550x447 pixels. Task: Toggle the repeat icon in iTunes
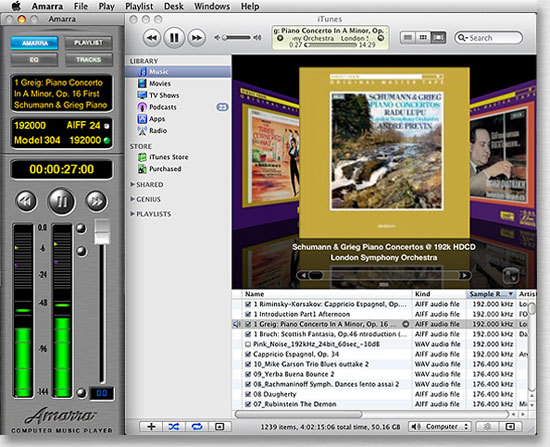[197, 427]
